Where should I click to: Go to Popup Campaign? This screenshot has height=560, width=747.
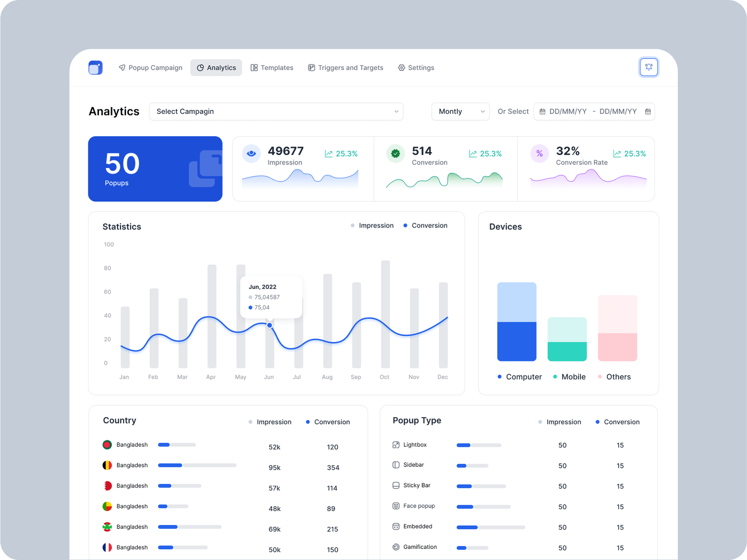[150, 68]
